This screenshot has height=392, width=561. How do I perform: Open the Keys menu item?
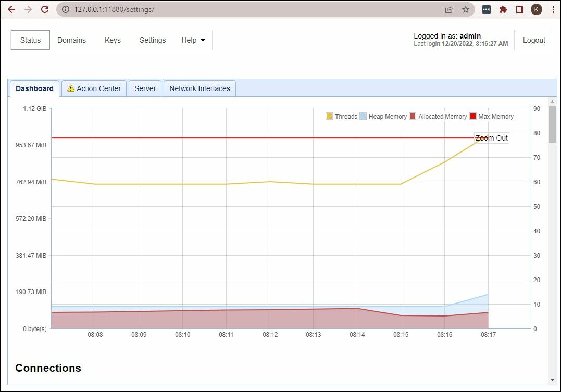click(113, 40)
